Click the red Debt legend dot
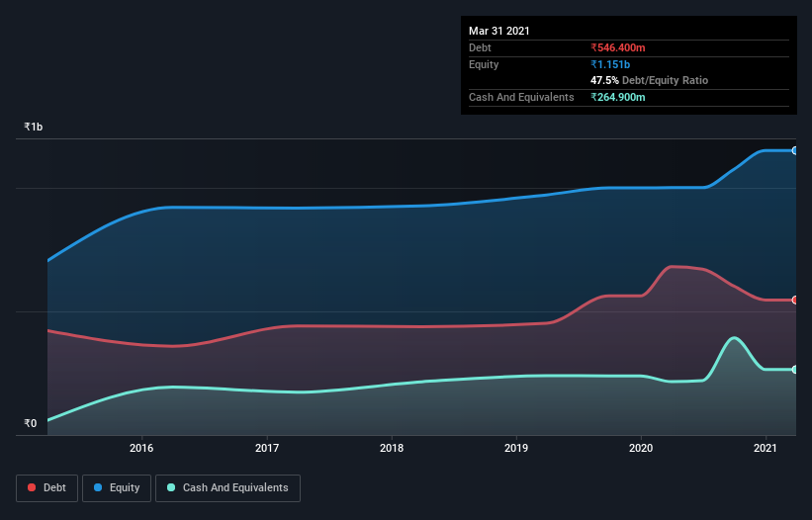The height and width of the screenshot is (520, 812). [x=32, y=487]
